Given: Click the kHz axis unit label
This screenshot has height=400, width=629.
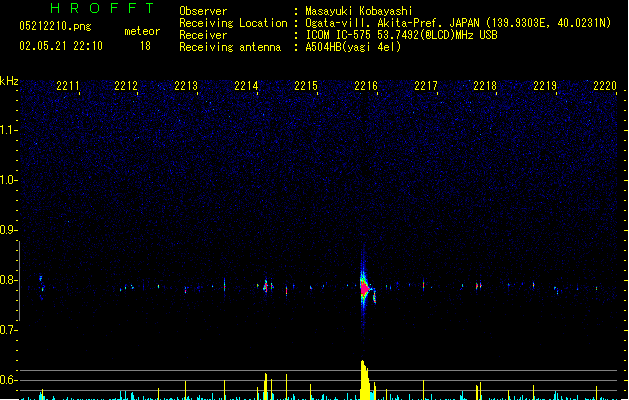Looking at the screenshot, I should 9,81.
